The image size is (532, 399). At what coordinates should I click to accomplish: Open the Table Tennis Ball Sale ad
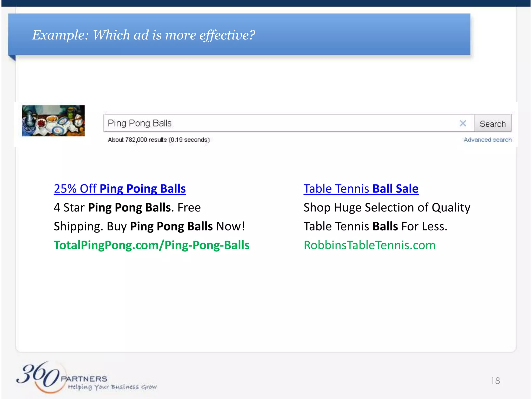[x=361, y=189]
